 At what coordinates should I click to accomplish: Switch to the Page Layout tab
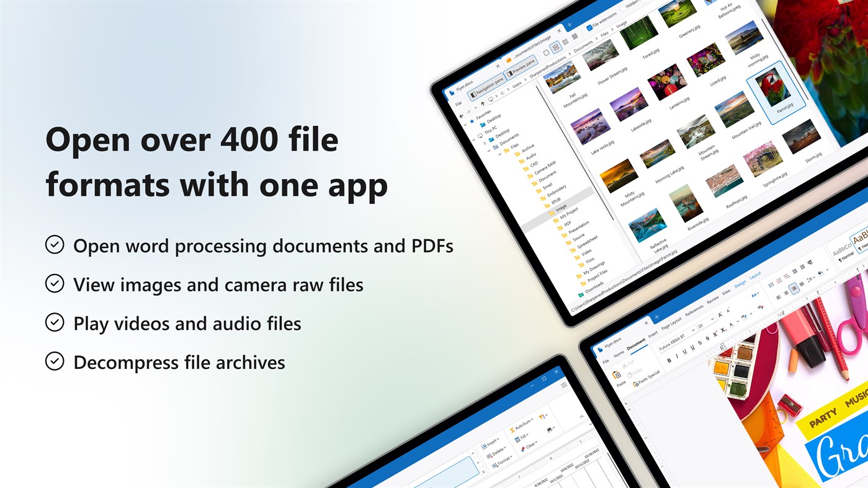coord(671,324)
